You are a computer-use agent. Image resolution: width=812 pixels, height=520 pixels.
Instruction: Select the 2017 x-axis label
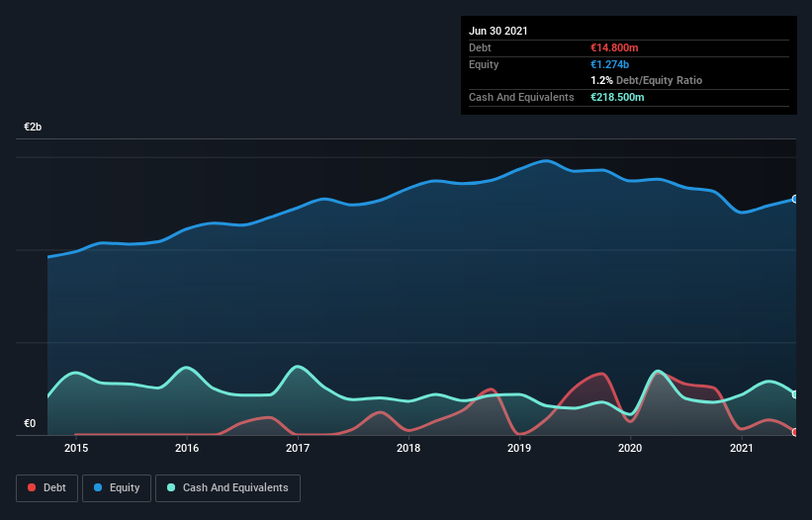click(298, 449)
